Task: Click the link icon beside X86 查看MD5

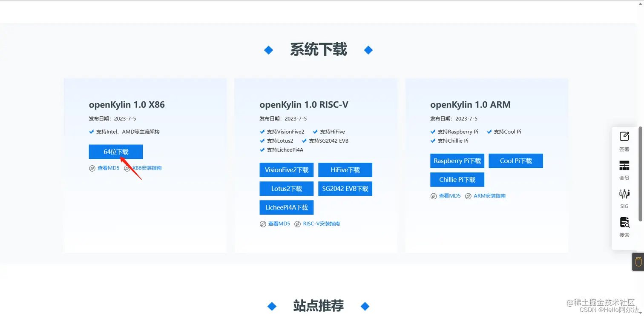Action: pyautogui.click(x=92, y=168)
